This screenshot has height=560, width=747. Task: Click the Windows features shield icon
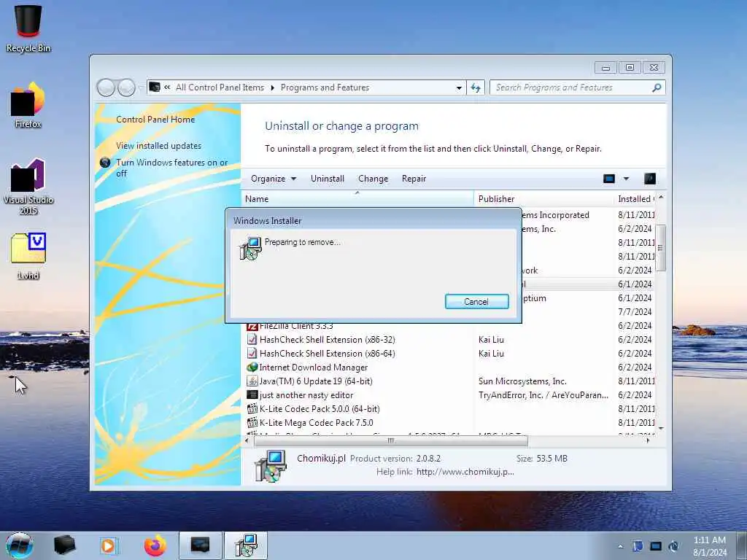point(105,163)
